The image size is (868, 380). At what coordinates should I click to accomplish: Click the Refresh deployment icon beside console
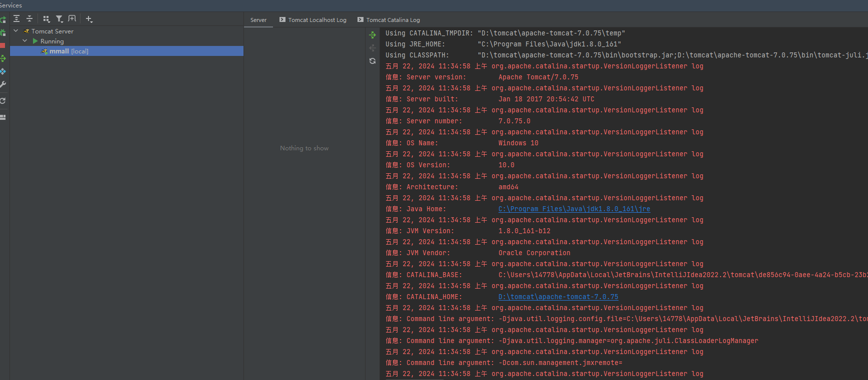(372, 61)
